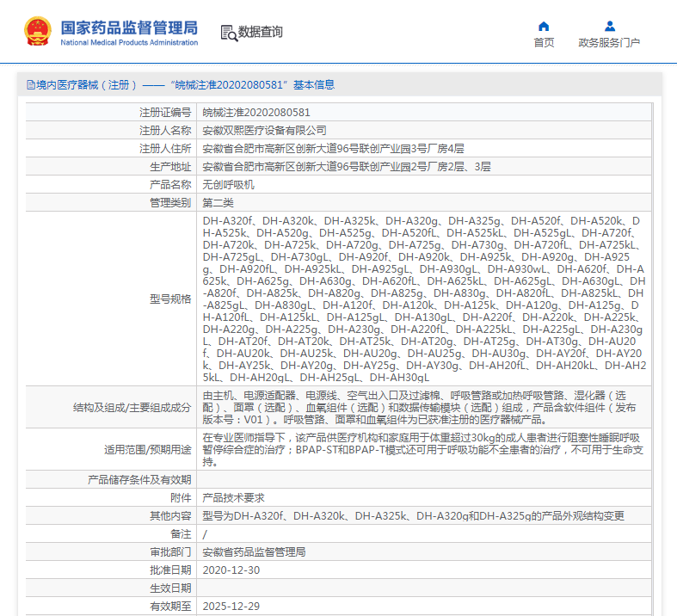Select date 2020-12-30
The width and height of the screenshot is (677, 616).
click(231, 570)
